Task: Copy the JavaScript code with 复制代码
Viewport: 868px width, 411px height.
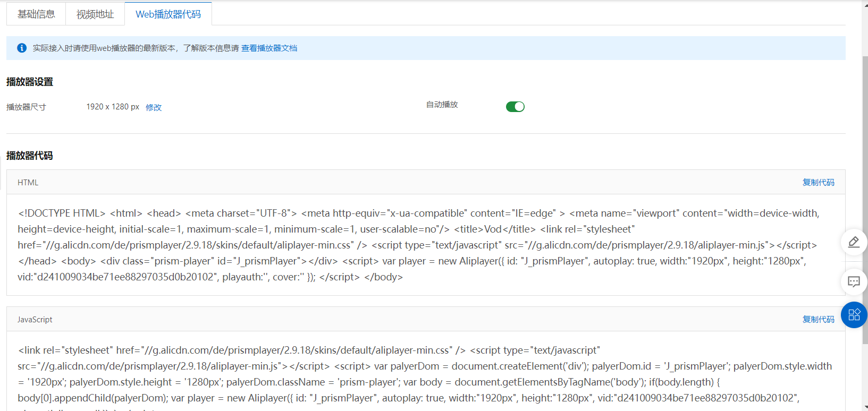Action: click(818, 319)
